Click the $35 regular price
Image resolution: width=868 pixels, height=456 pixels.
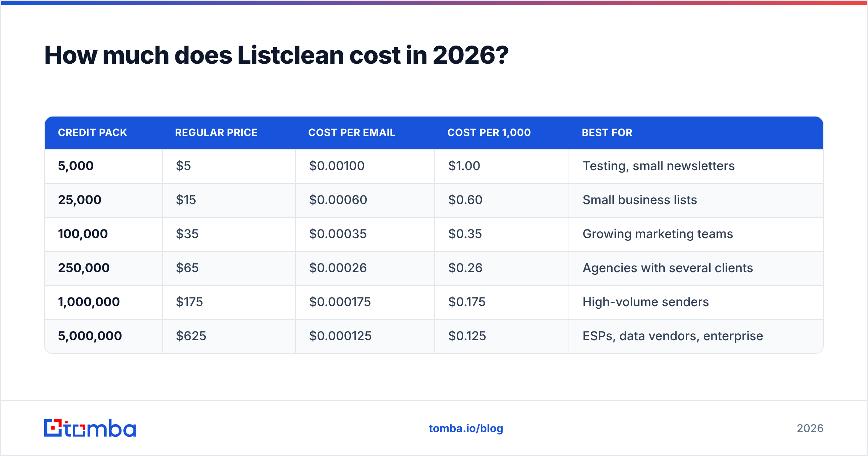(187, 234)
